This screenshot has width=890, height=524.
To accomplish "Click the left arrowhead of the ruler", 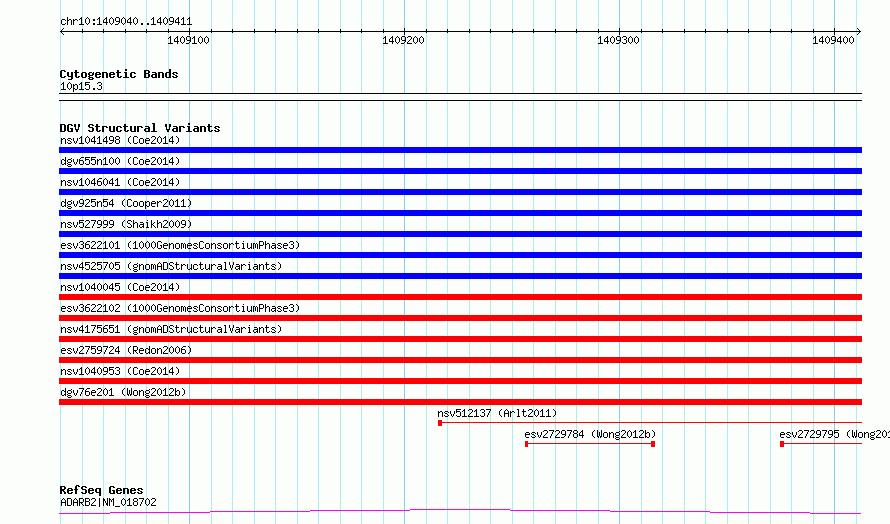I will [x=62, y=32].
